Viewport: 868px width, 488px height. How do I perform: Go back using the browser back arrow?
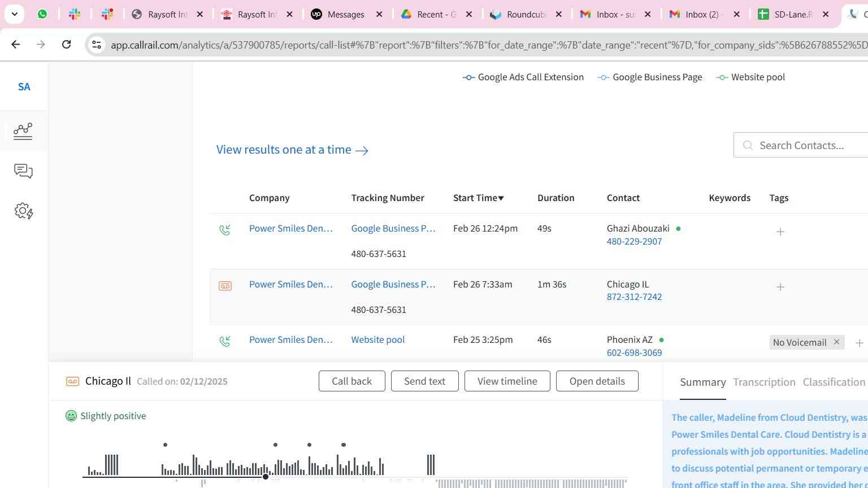16,44
